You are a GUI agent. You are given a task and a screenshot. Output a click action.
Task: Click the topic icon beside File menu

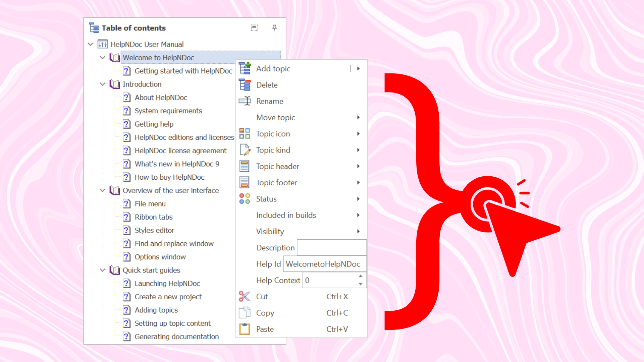pos(127,204)
